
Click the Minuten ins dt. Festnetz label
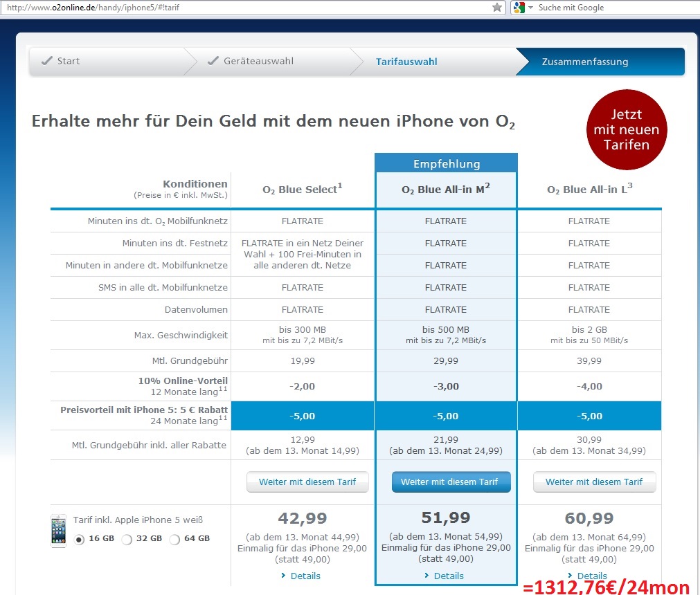click(x=175, y=243)
